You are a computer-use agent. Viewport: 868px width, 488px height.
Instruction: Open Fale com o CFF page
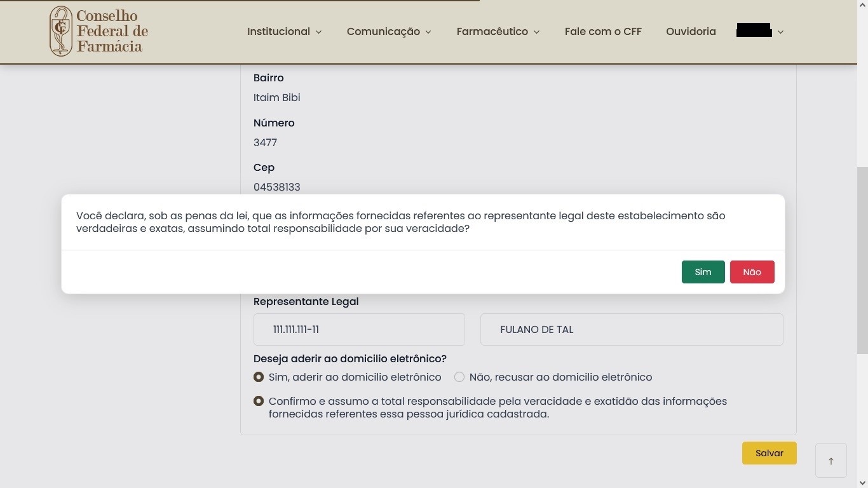(602, 31)
